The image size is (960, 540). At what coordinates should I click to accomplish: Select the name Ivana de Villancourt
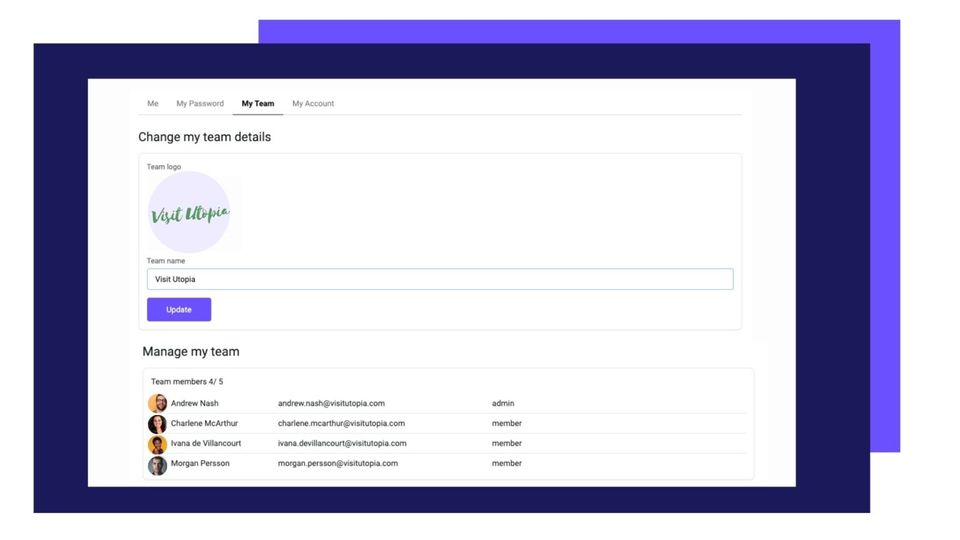coord(206,443)
